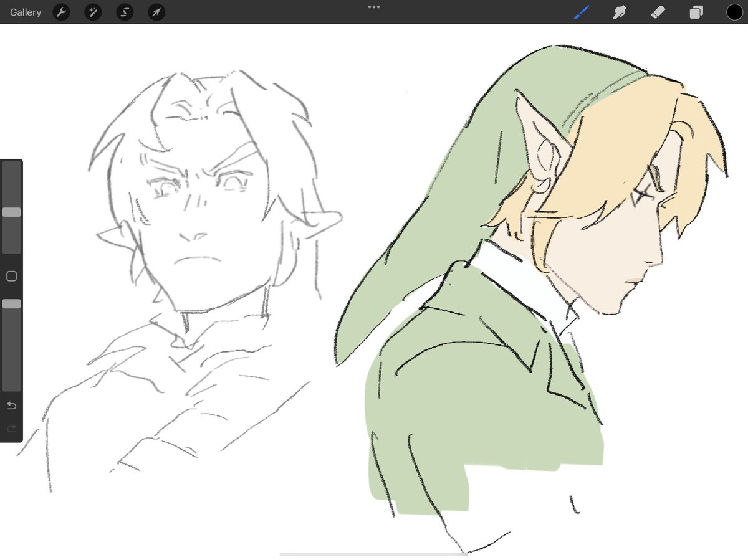Click the brush size slider handle

point(11,212)
